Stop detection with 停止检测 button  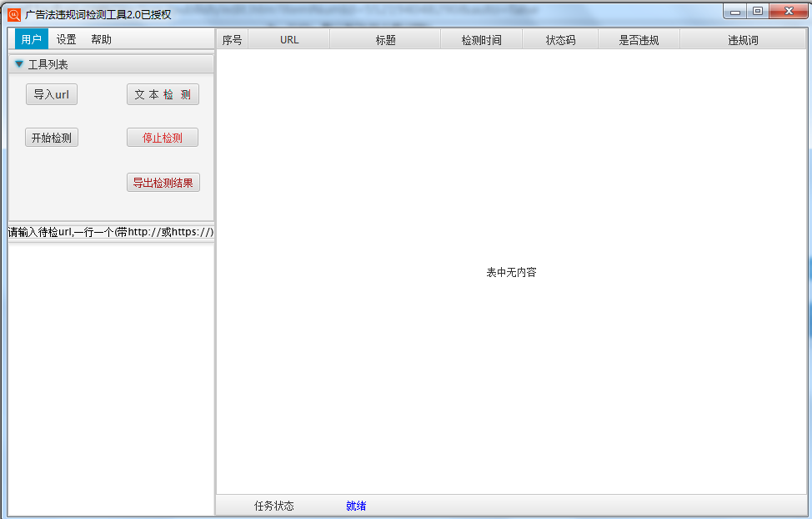pos(163,138)
